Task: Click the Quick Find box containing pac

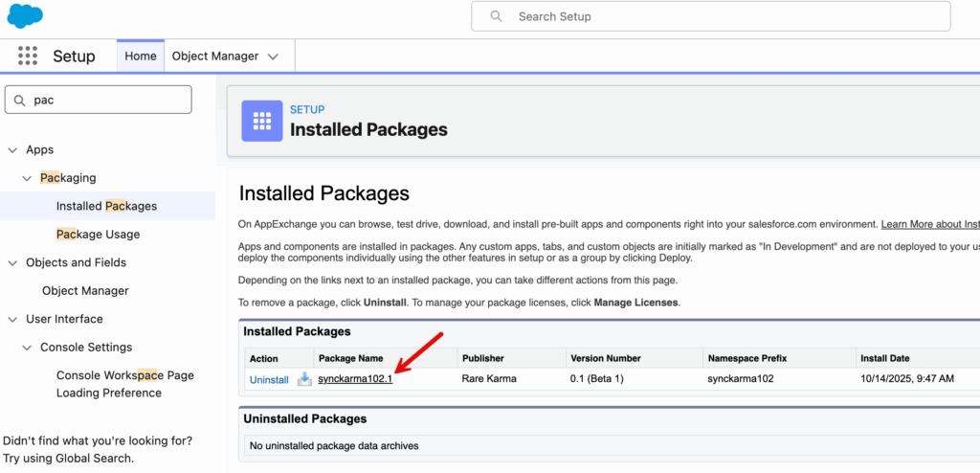Action: click(99, 101)
